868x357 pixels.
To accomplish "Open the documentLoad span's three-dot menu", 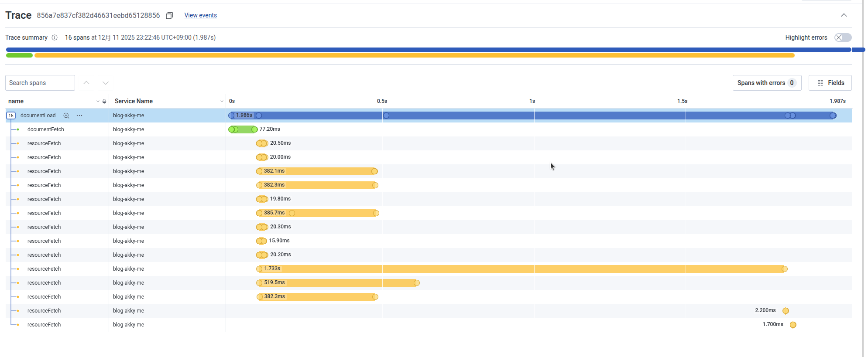I will 79,116.
